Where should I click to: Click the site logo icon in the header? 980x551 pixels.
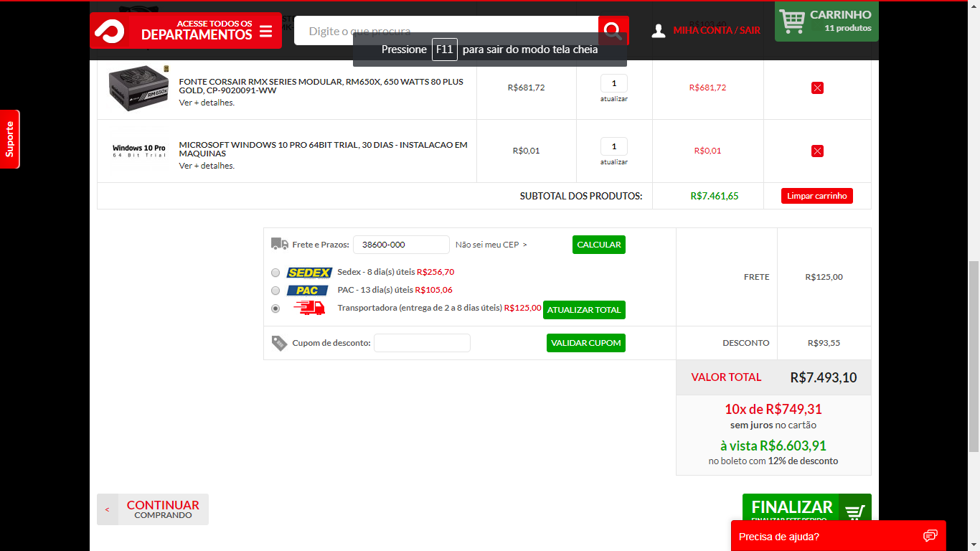click(109, 31)
